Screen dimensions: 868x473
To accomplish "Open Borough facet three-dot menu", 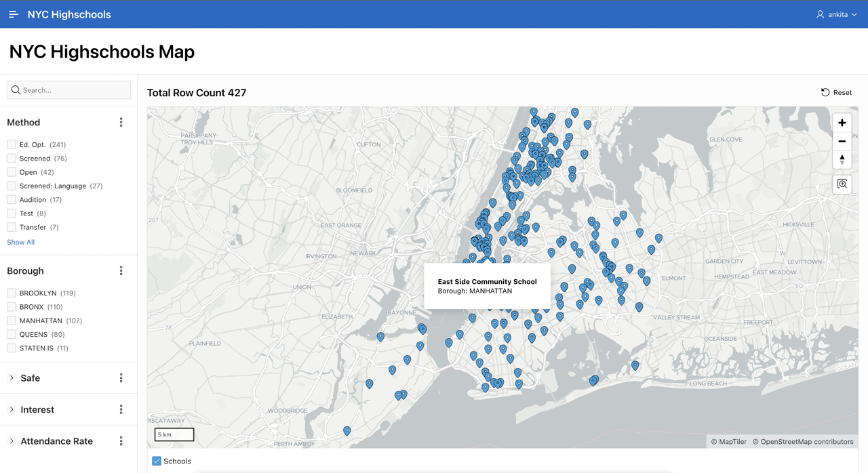I will [x=121, y=271].
